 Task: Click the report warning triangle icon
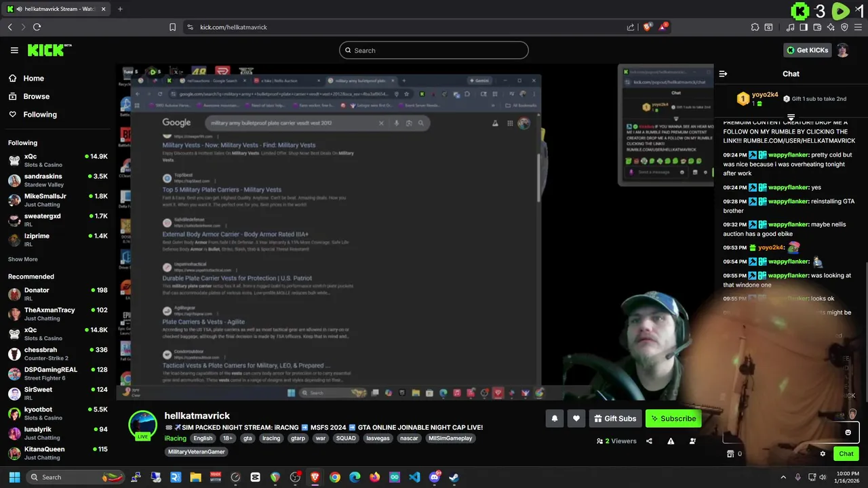click(x=671, y=441)
